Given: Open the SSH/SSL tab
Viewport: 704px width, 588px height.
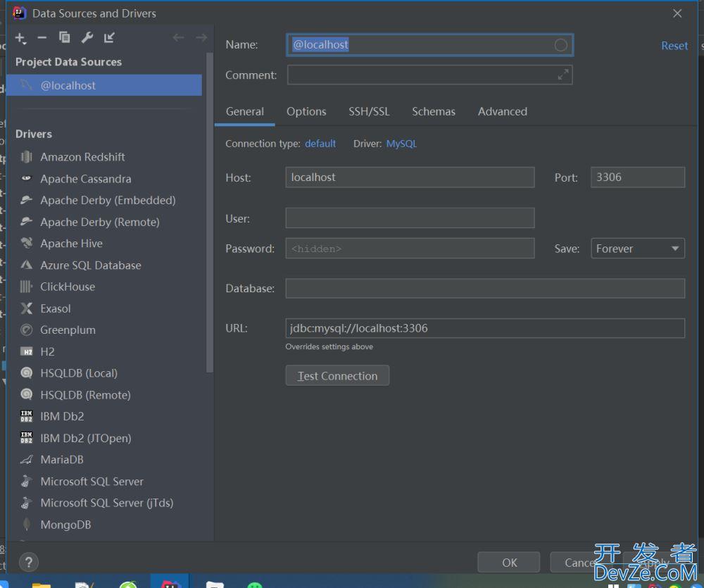Looking at the screenshot, I should click(369, 111).
